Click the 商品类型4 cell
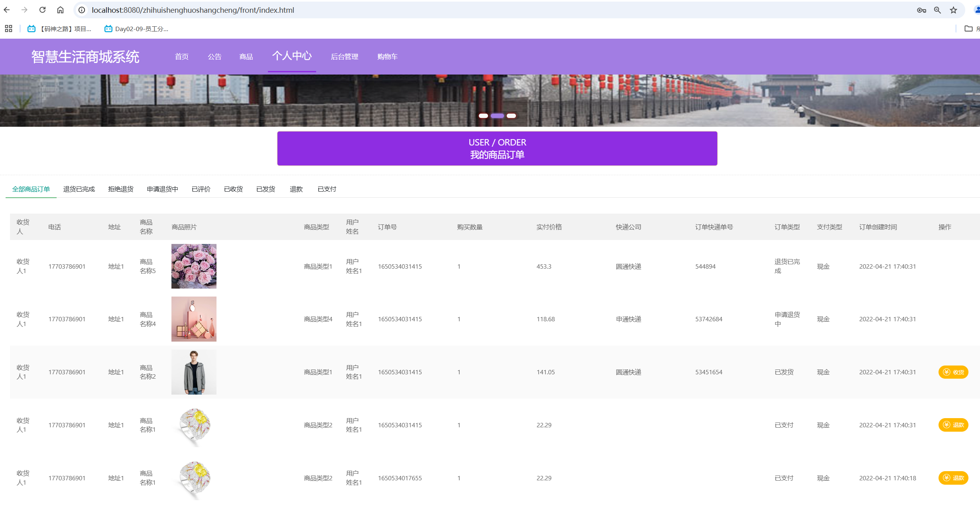Image resolution: width=980 pixels, height=511 pixels. point(318,319)
